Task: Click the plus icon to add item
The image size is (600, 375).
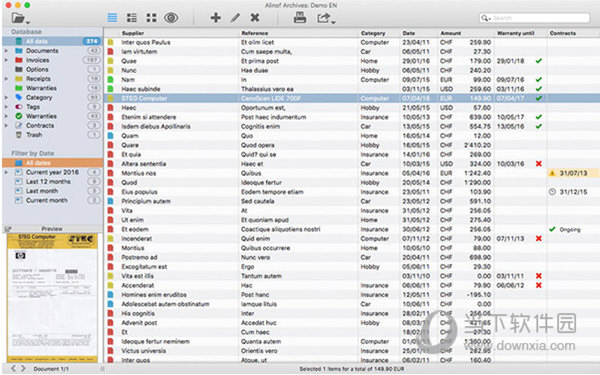Action: [215, 18]
